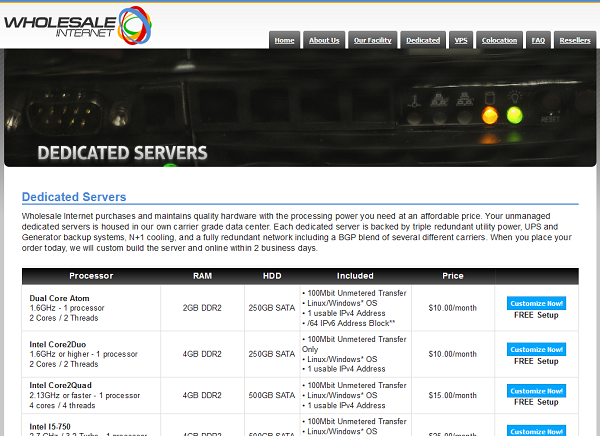Open the Home tab
This screenshot has height=436, width=600.
(284, 40)
